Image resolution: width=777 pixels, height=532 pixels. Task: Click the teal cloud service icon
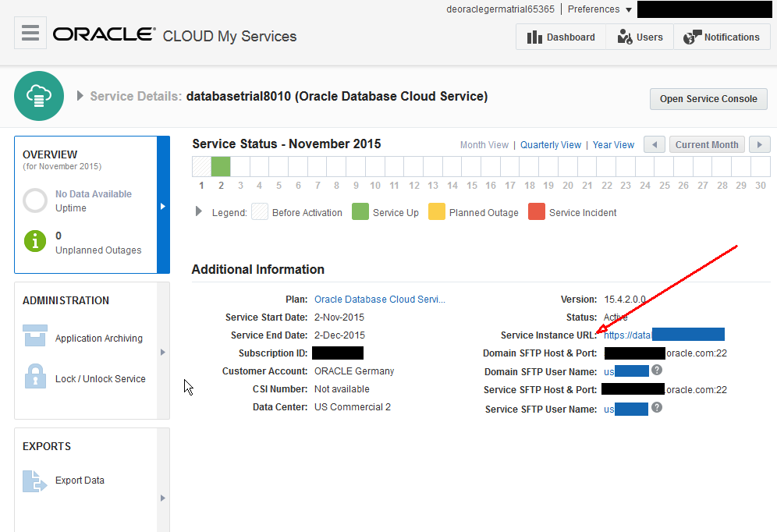click(x=38, y=95)
